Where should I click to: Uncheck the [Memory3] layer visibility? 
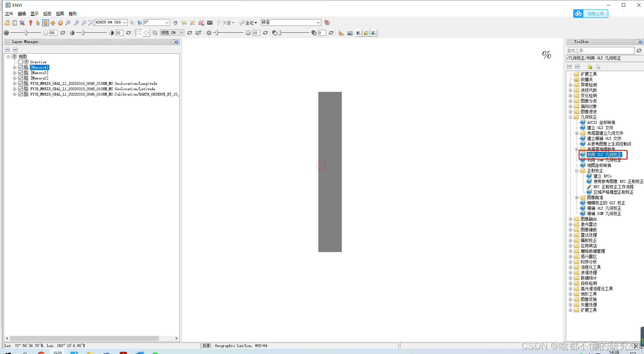coord(21,73)
